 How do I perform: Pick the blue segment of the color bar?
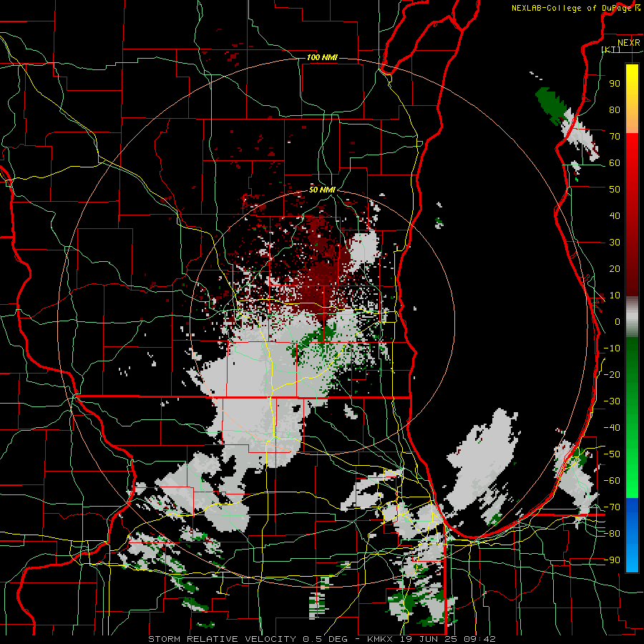pyautogui.click(x=632, y=535)
